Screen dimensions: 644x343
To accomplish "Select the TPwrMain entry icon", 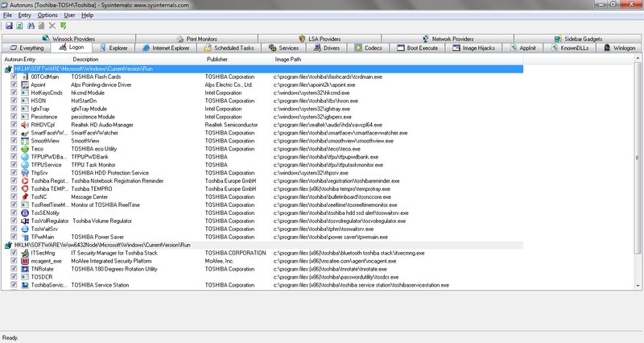I will (x=25, y=237).
